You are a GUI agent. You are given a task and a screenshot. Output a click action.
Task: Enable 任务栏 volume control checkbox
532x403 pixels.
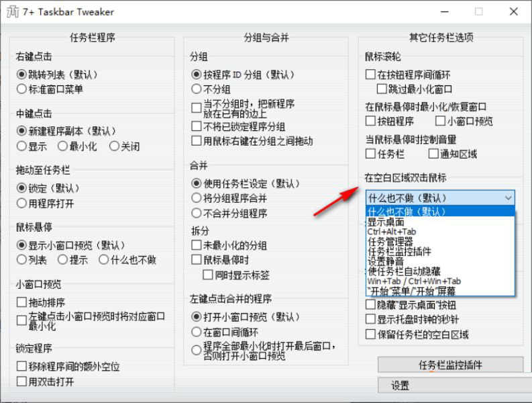(x=370, y=154)
